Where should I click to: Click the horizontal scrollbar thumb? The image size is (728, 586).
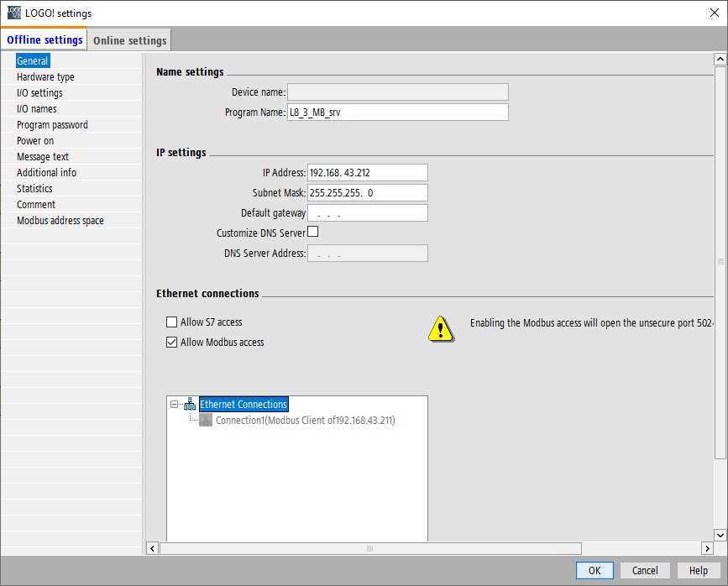(x=370, y=548)
